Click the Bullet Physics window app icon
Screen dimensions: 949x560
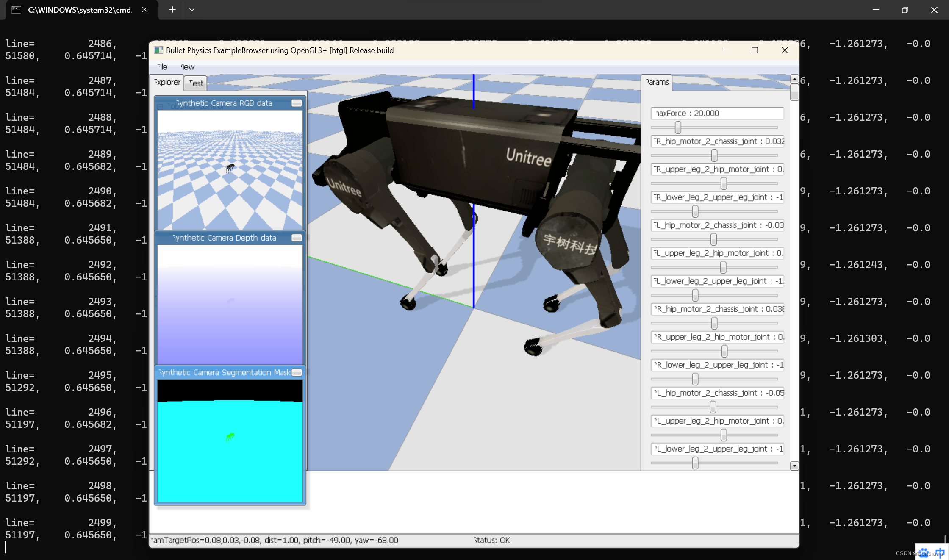click(x=158, y=50)
